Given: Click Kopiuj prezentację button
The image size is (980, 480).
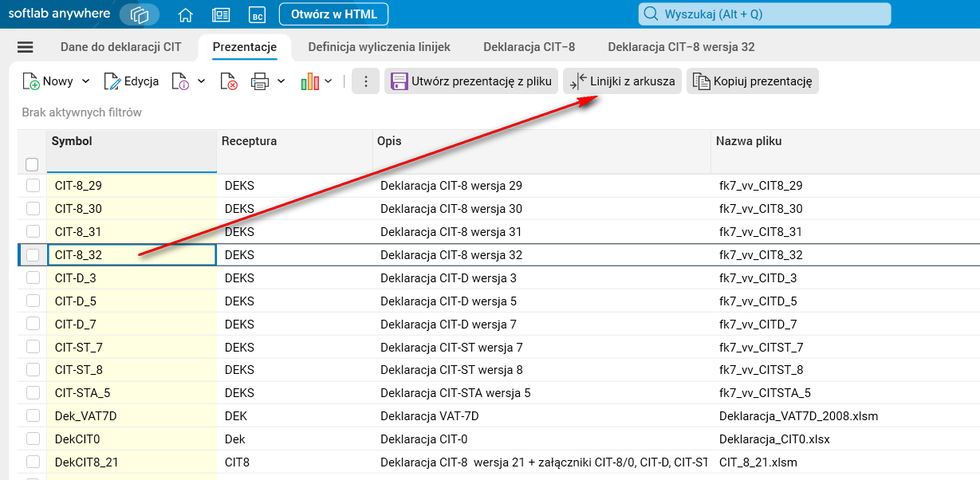Looking at the screenshot, I should (752, 81).
